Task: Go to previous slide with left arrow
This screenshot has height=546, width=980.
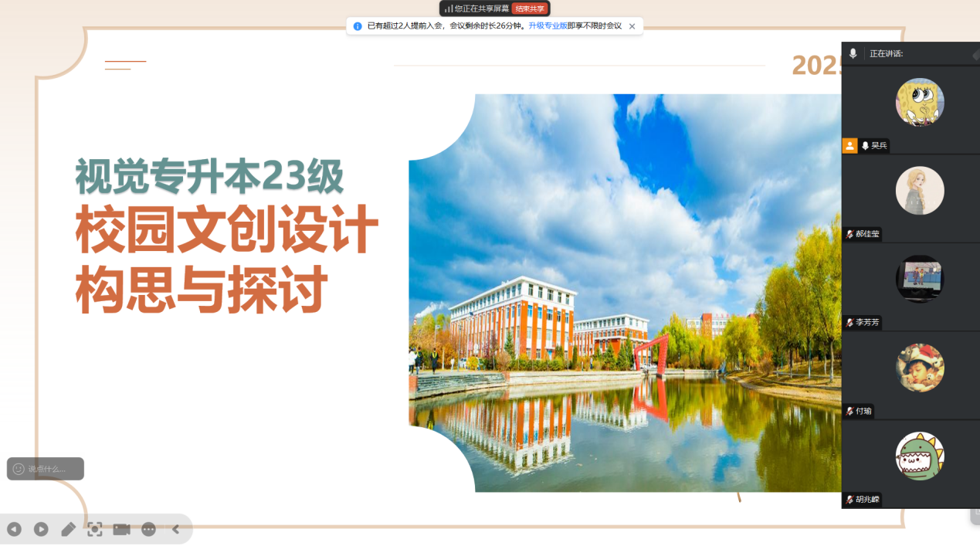Action: 14,529
